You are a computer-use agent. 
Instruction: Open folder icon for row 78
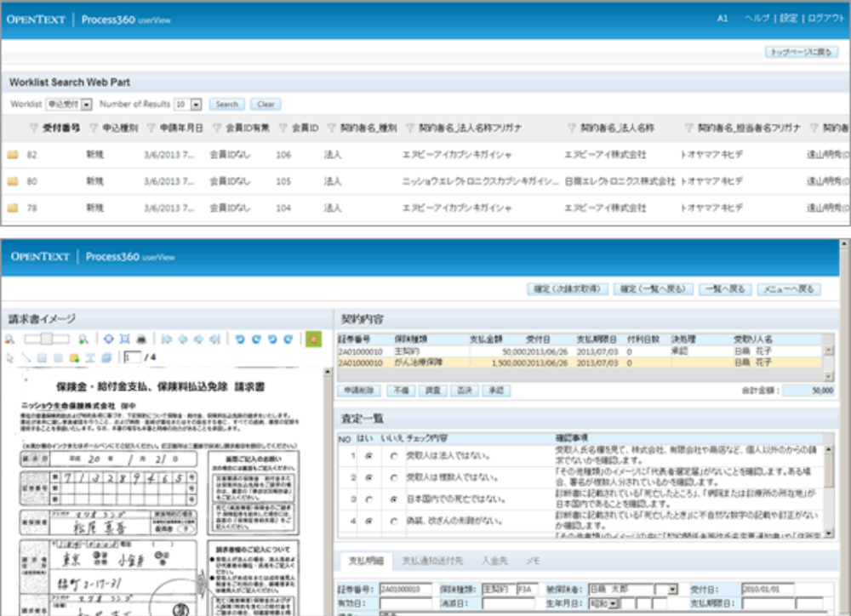(13, 208)
